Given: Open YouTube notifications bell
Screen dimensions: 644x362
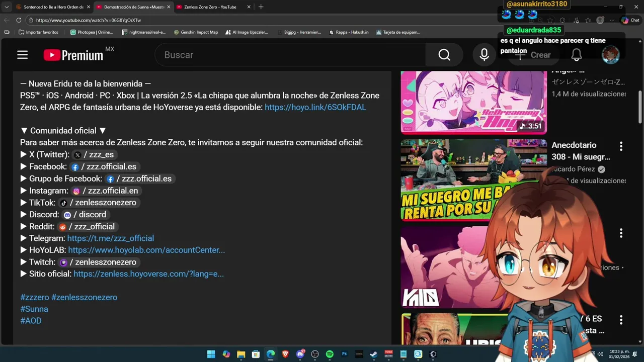Looking at the screenshot, I should (577, 55).
